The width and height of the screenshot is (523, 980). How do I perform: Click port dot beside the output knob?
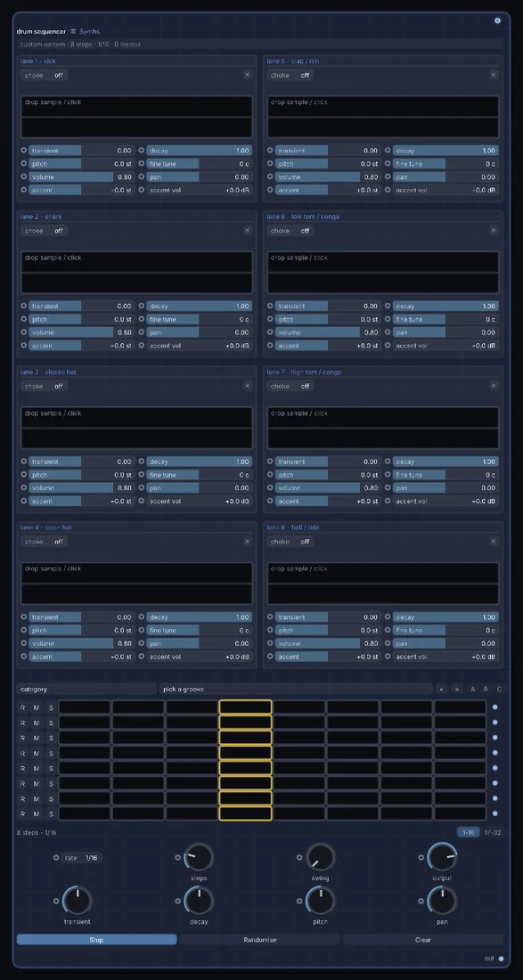(421, 857)
